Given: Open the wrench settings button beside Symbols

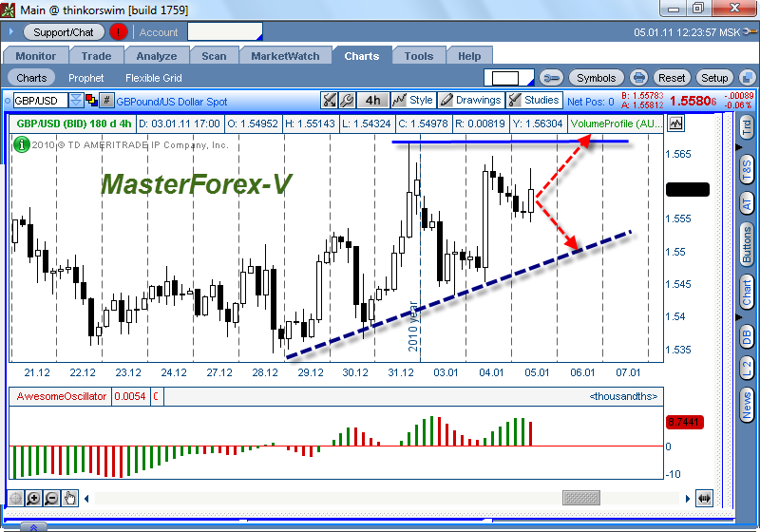Looking at the screenshot, I should click(x=551, y=78).
